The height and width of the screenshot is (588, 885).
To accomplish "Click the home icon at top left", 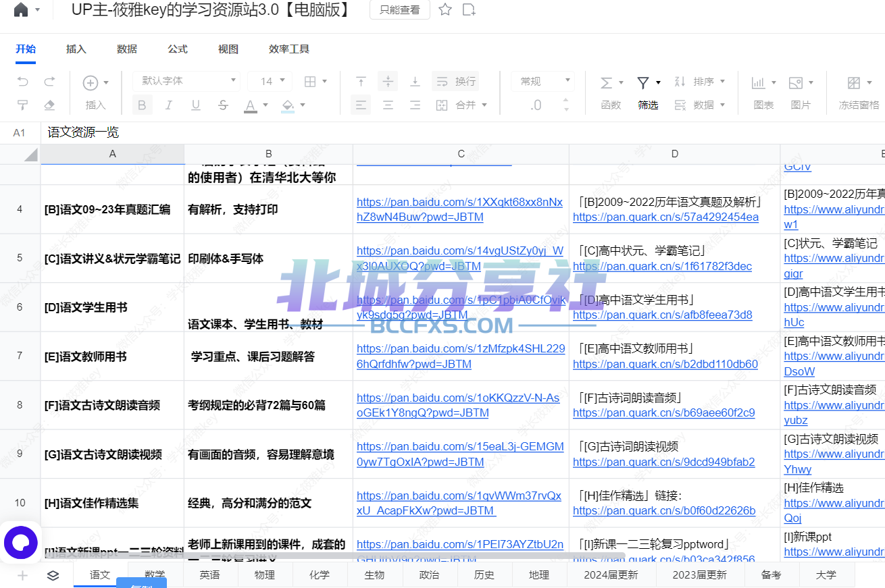I will point(21,9).
